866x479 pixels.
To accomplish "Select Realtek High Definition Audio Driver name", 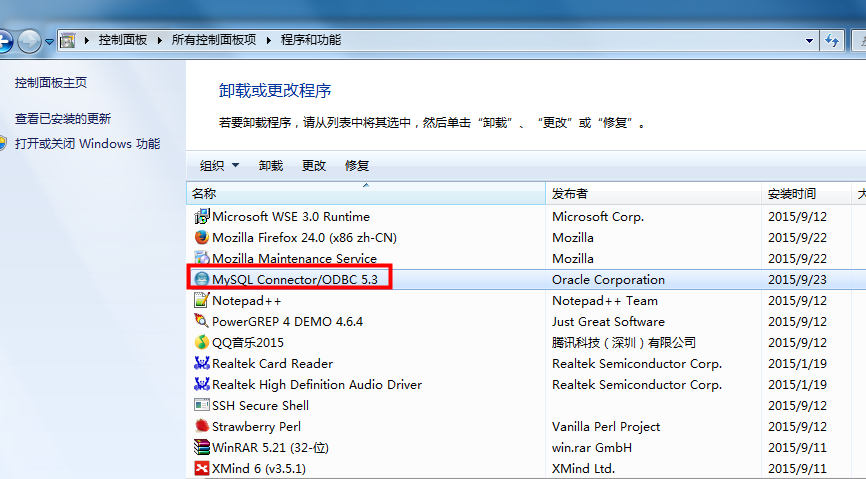I will coord(317,385).
